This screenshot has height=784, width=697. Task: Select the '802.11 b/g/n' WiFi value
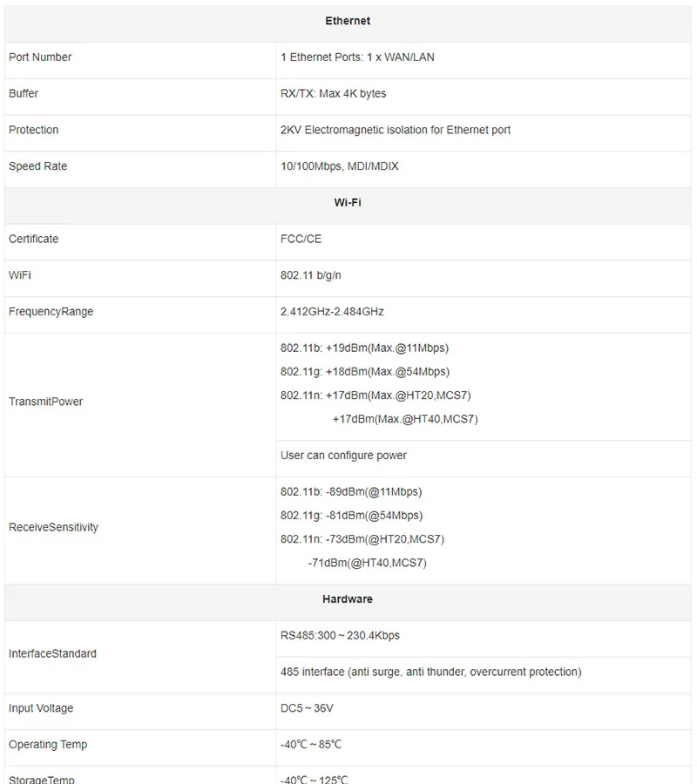click(x=311, y=275)
